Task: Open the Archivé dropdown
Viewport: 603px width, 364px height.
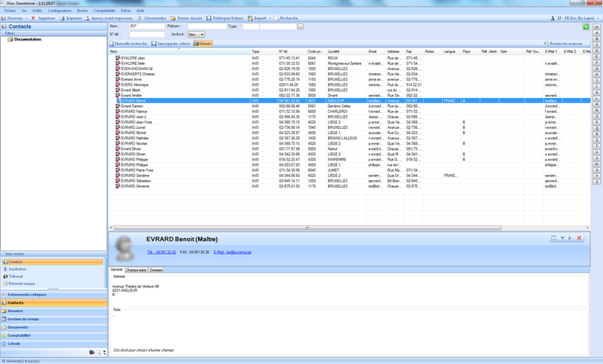Action: pos(196,34)
